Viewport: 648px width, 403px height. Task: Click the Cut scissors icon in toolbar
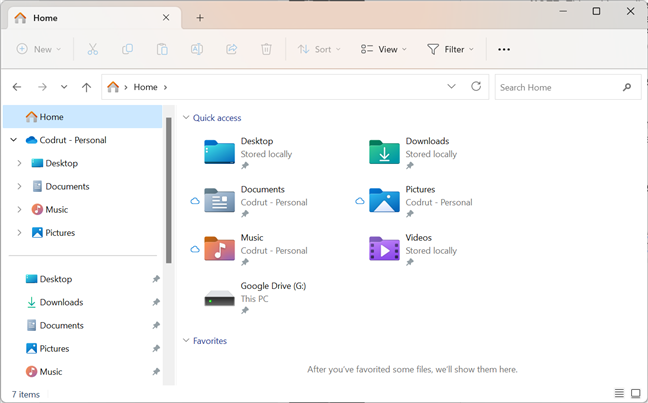[x=93, y=49]
